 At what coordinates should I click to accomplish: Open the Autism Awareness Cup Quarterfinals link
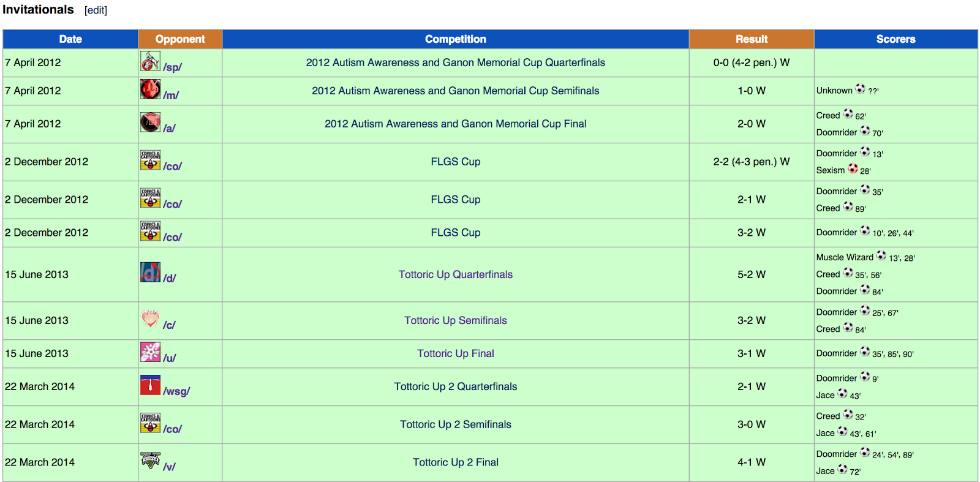tap(455, 62)
